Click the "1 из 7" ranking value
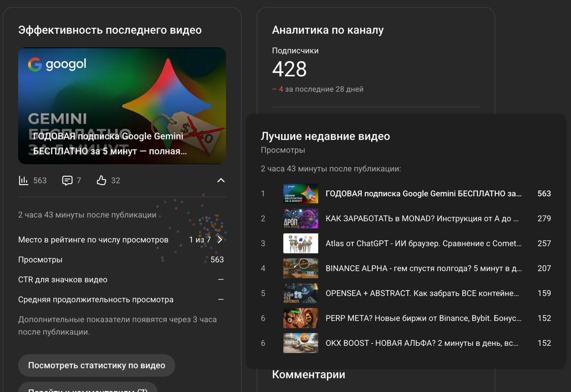The image size is (571, 392). click(x=200, y=240)
